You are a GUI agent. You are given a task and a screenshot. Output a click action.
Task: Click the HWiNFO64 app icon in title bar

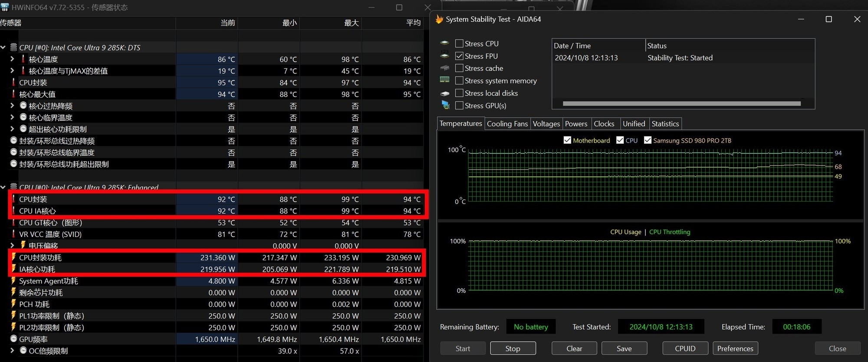(5, 7)
